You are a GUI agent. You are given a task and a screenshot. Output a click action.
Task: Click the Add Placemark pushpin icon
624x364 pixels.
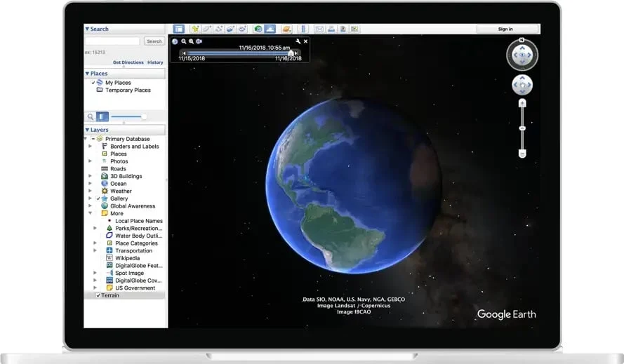coord(195,29)
